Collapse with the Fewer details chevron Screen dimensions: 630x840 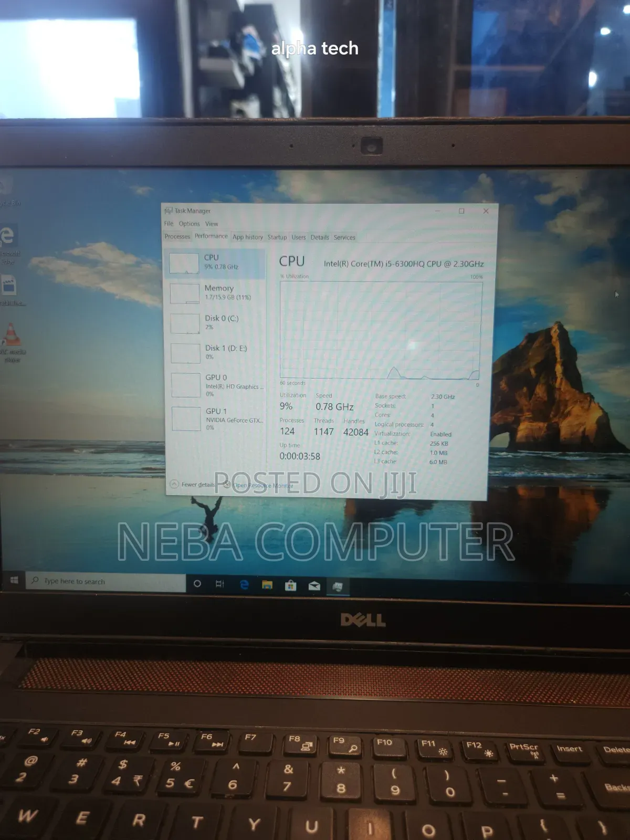174,484
